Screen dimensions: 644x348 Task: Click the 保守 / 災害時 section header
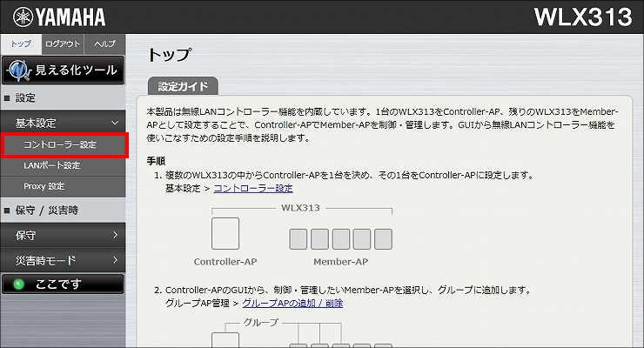pos(63,211)
